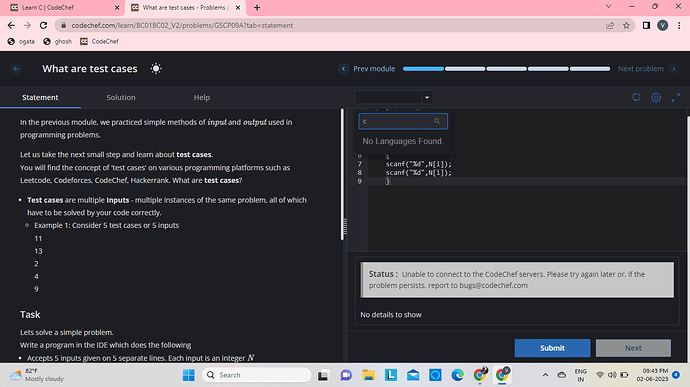Switch to the Learn C CodeChef browser tab
This screenshot has width=690, height=387.
coord(63,7)
